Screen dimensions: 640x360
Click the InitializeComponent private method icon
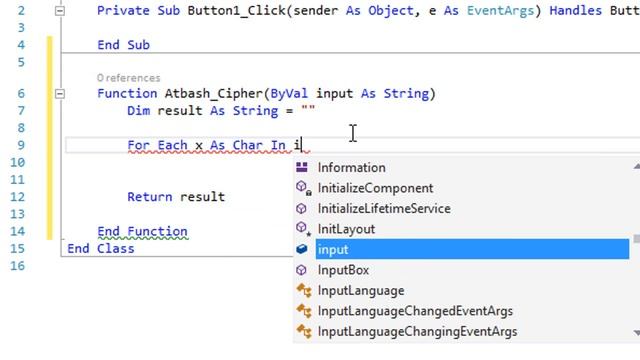303,188
